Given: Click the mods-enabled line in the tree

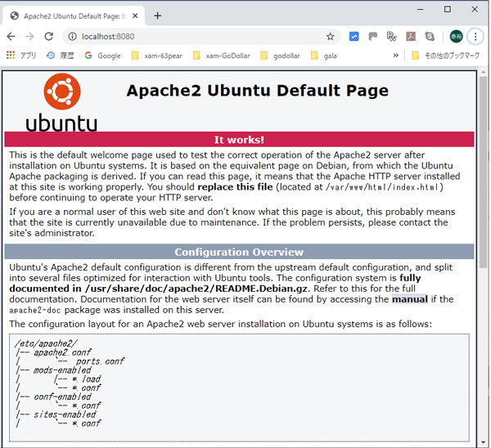Looking at the screenshot, I should (x=62, y=370).
